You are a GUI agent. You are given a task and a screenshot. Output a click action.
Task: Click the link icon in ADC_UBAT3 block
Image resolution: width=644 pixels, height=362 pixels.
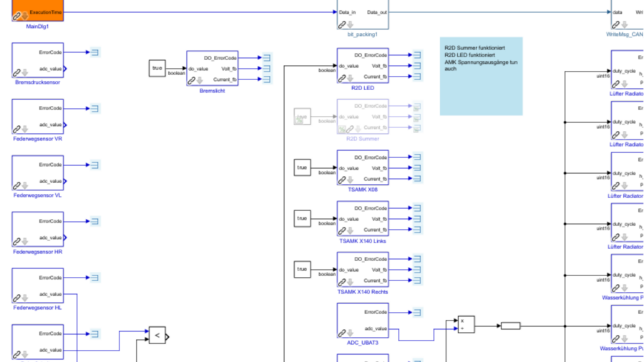(x=342, y=333)
